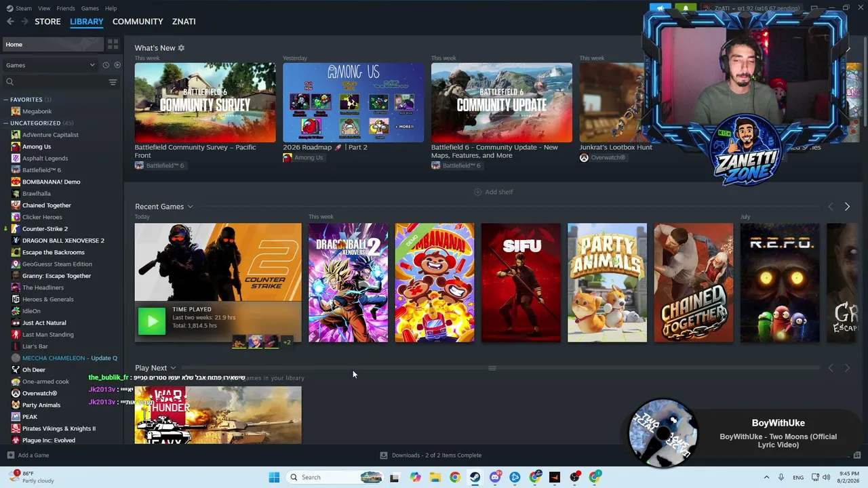
Task: Select Counter-Strike 2 in game list
Action: [45, 229]
